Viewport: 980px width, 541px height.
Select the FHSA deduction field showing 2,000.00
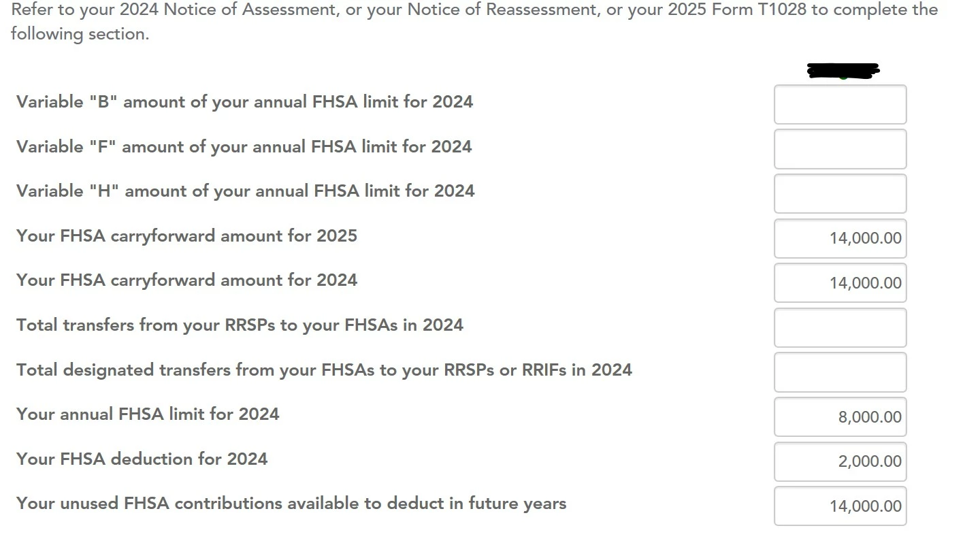(840, 461)
